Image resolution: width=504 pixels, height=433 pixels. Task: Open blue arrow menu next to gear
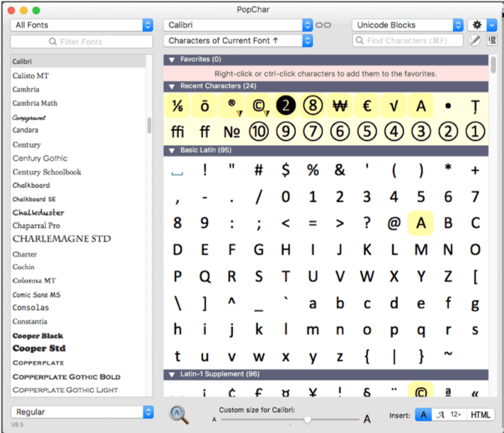pyautogui.click(x=492, y=25)
